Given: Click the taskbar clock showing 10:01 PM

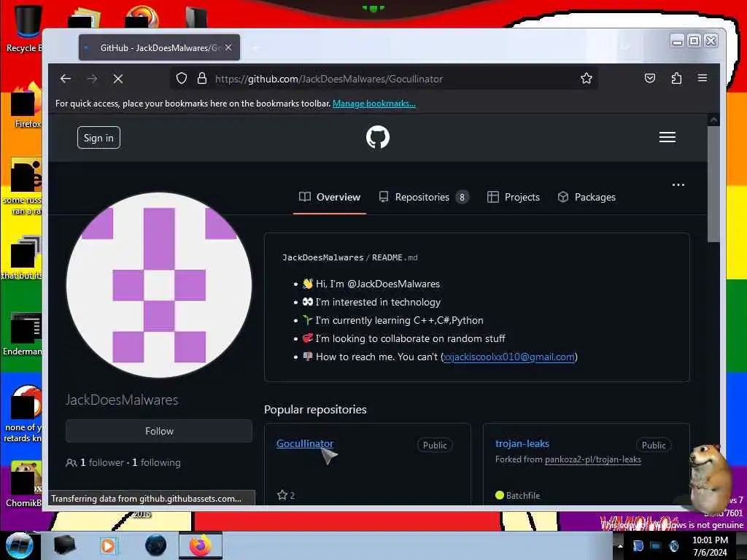Looking at the screenshot, I should (x=710, y=546).
